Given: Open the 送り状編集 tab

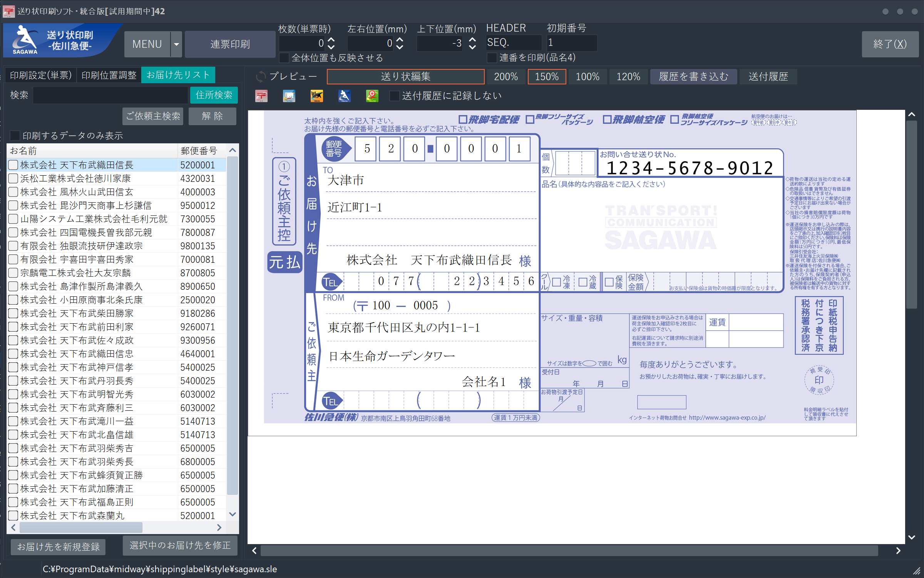Looking at the screenshot, I should 405,77.
